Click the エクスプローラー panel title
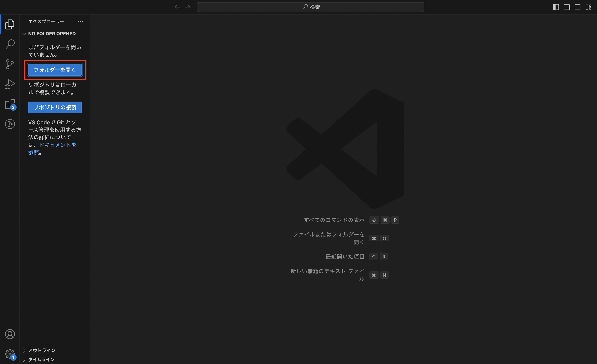 click(x=46, y=22)
